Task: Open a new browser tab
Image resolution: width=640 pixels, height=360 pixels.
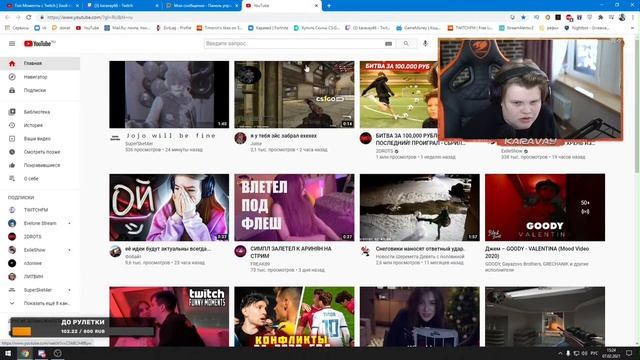Action: [329, 6]
